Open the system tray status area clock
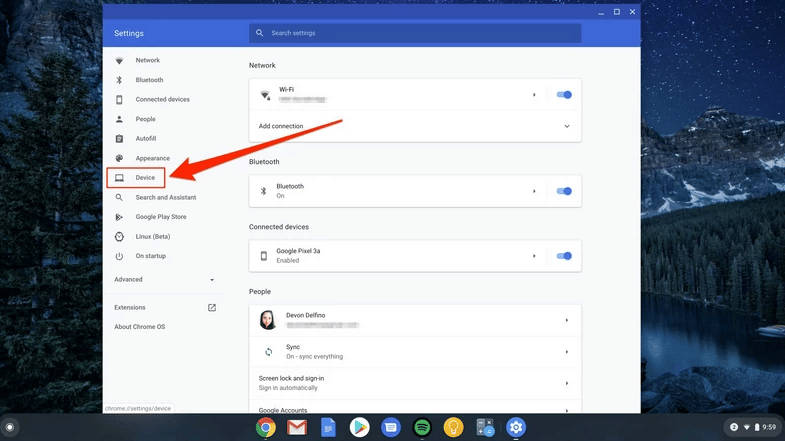The image size is (785, 441). pyautogui.click(x=769, y=427)
